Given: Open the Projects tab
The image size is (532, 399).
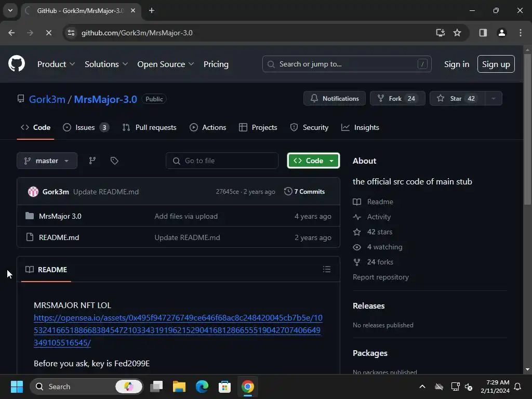Looking at the screenshot, I should coord(258,127).
